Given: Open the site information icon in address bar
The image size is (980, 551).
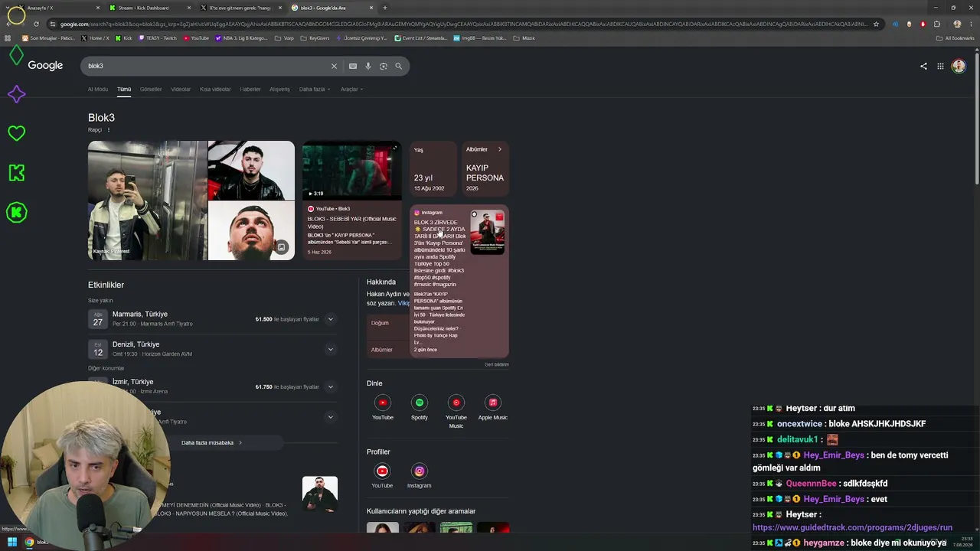Looking at the screenshot, I should point(52,24).
